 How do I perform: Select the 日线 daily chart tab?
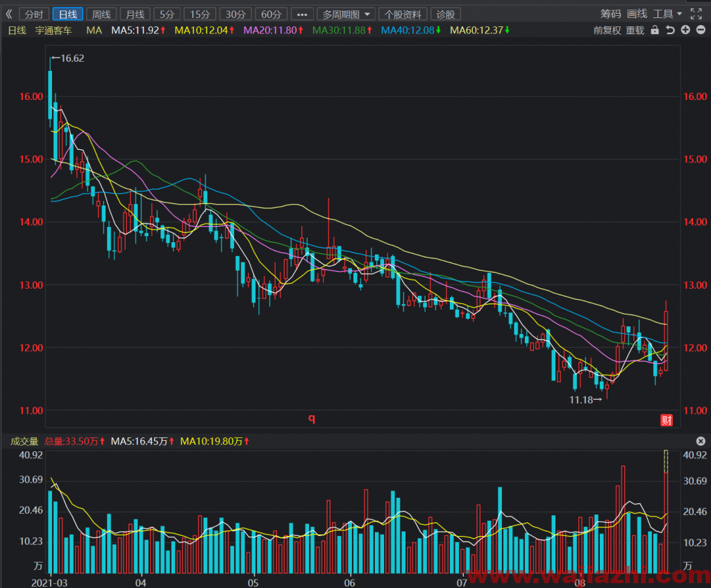[67, 15]
